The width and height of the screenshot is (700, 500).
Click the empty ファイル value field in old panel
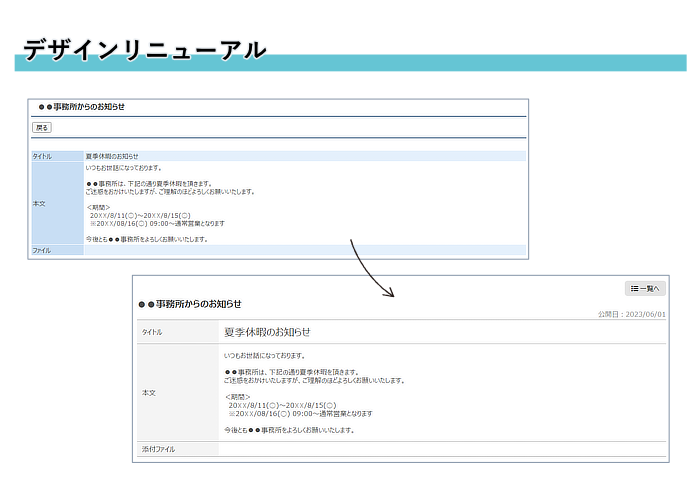point(300,250)
